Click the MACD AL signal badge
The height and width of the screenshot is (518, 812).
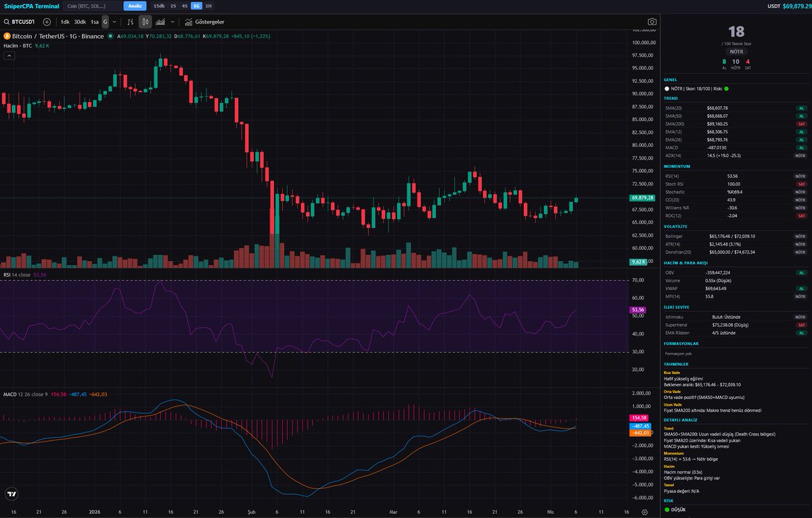click(x=801, y=147)
